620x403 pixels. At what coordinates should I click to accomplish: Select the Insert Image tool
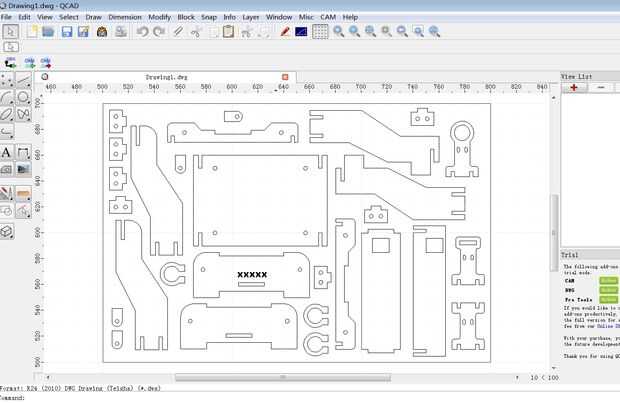coord(23,169)
